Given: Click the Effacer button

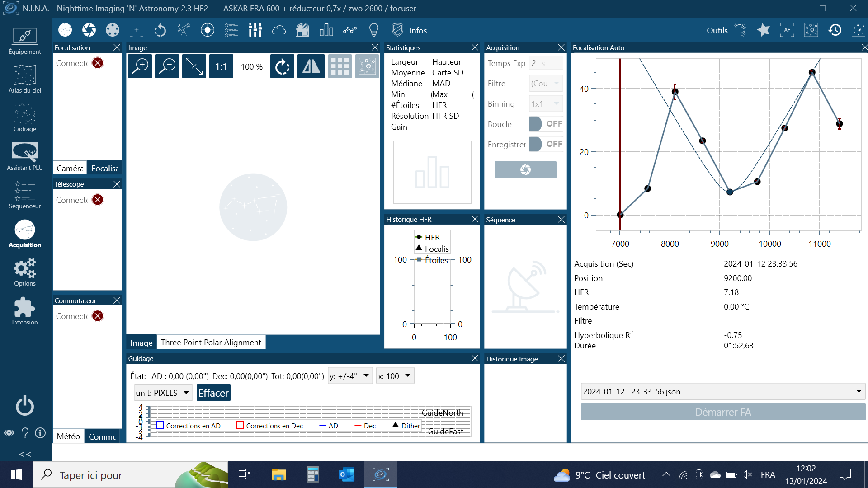Looking at the screenshot, I should coord(213,393).
